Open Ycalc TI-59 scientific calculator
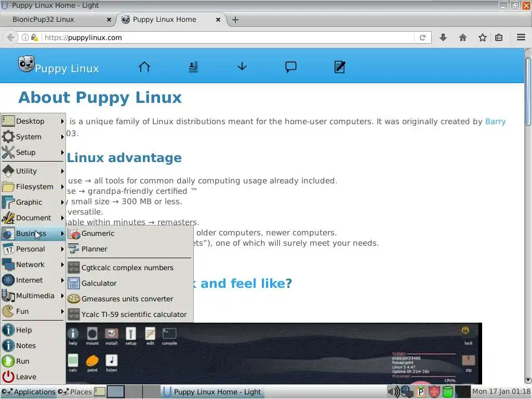532x399 pixels. click(129, 314)
